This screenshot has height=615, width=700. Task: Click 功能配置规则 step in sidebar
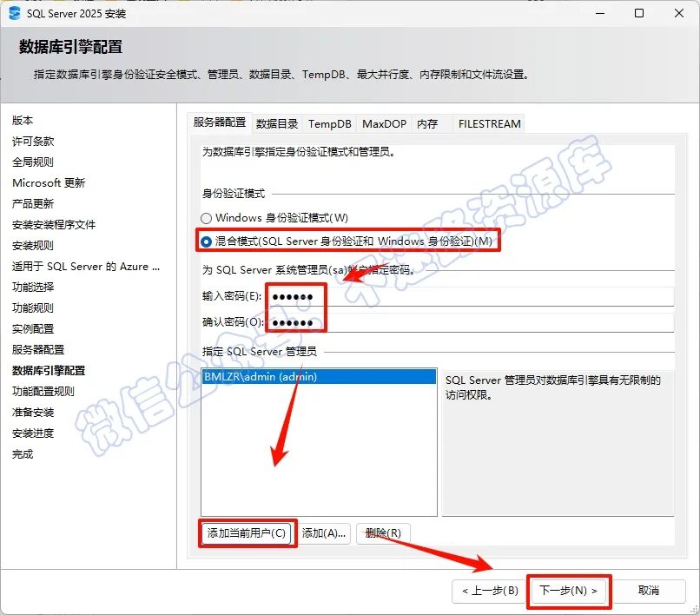(43, 391)
